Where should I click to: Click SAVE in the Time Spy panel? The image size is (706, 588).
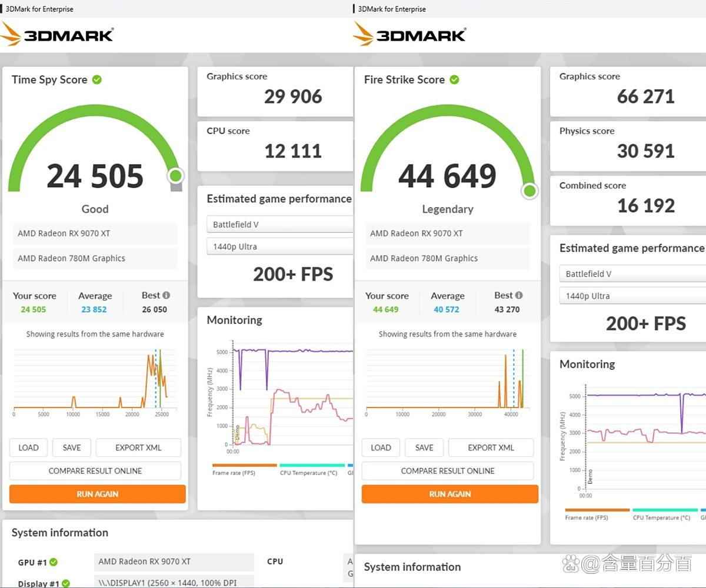point(72,447)
